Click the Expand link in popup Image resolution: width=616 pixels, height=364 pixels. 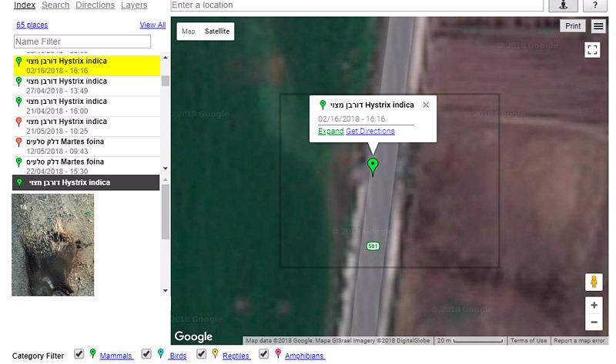pos(330,132)
